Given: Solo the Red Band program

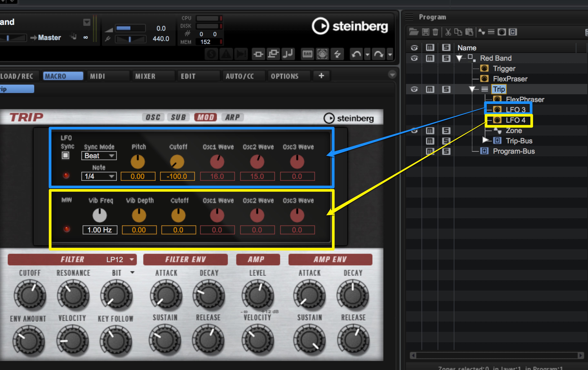Looking at the screenshot, I should point(446,58).
